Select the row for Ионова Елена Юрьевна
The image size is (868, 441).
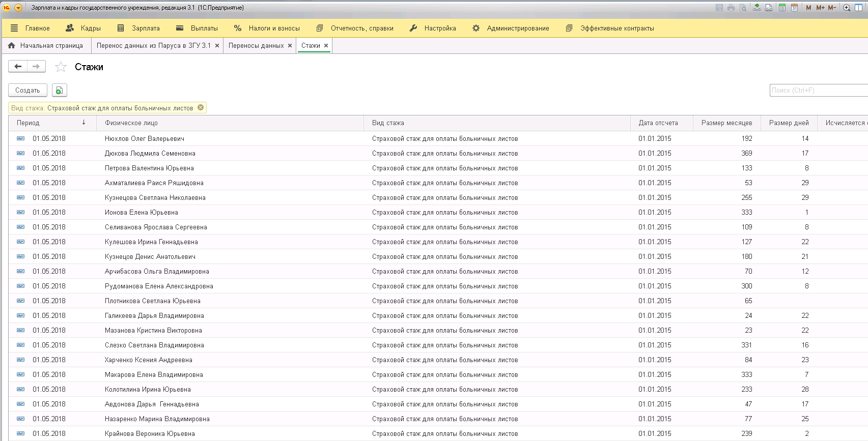(142, 212)
